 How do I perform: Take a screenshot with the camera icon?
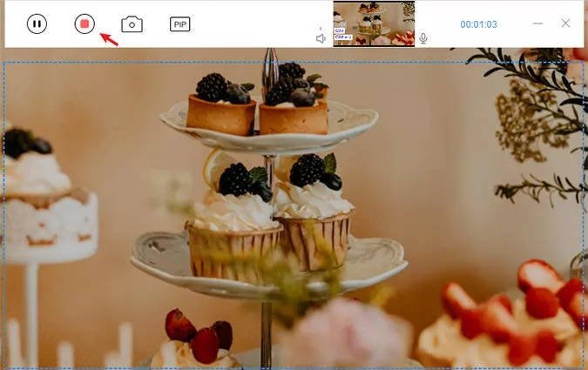coord(132,24)
